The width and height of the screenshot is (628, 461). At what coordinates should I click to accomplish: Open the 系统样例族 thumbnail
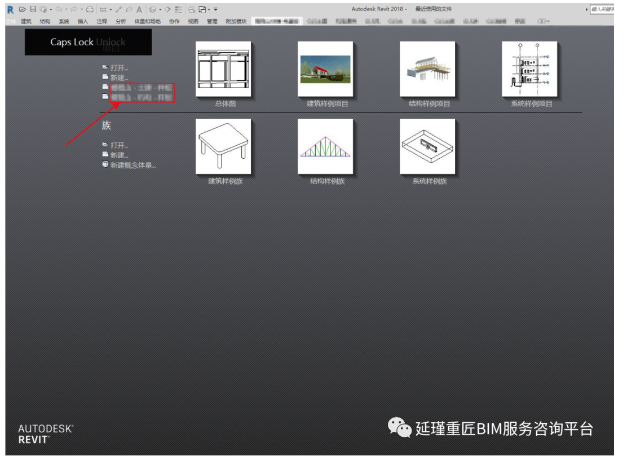click(x=427, y=146)
